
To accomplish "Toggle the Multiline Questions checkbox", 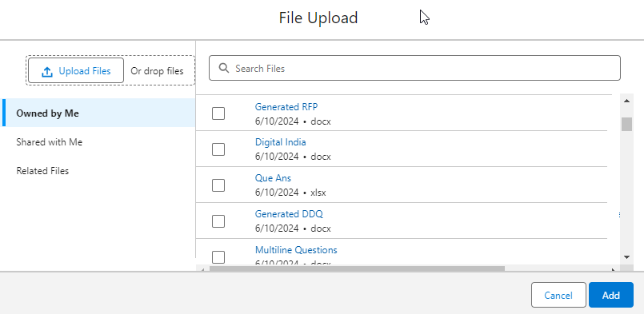I will click(x=218, y=257).
